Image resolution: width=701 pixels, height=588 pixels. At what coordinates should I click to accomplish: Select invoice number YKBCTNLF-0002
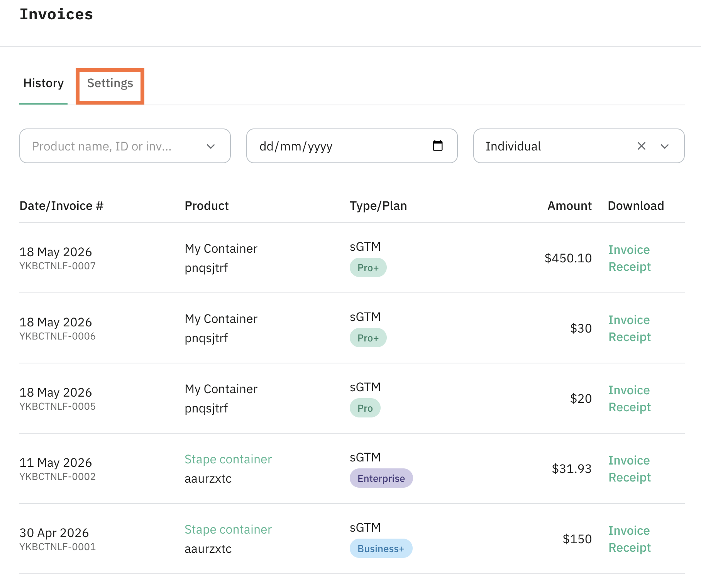[58, 476]
